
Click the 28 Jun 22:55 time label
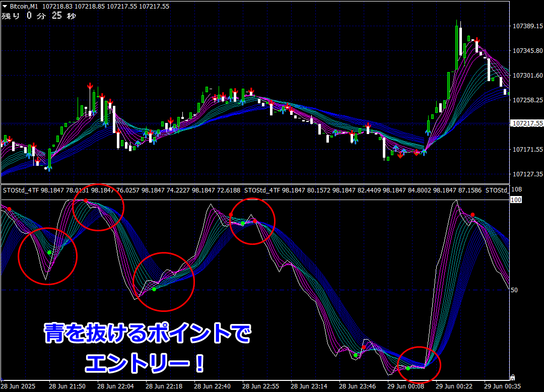click(260, 386)
